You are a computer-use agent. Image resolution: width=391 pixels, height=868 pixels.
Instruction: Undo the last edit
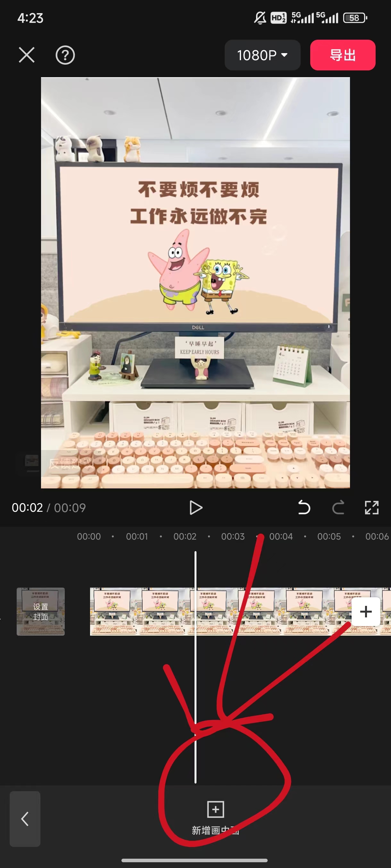304,508
